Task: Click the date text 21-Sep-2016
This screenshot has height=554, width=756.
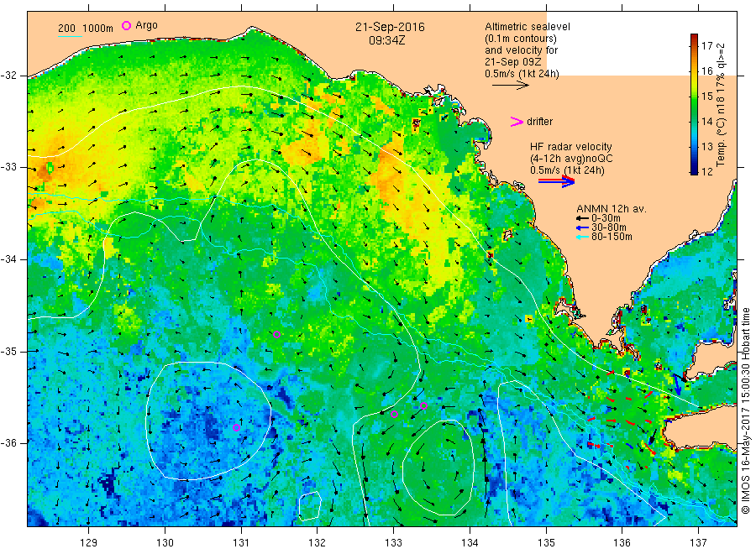Action: (x=390, y=27)
